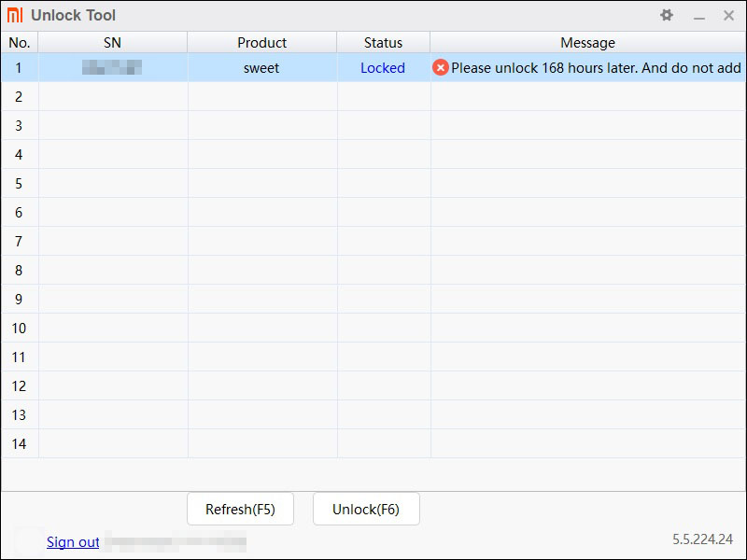
Task: Minimize the Unlock Tool window
Action: (x=698, y=18)
